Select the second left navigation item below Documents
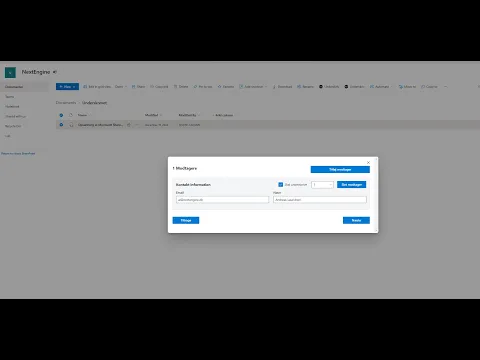 [x=10, y=97]
